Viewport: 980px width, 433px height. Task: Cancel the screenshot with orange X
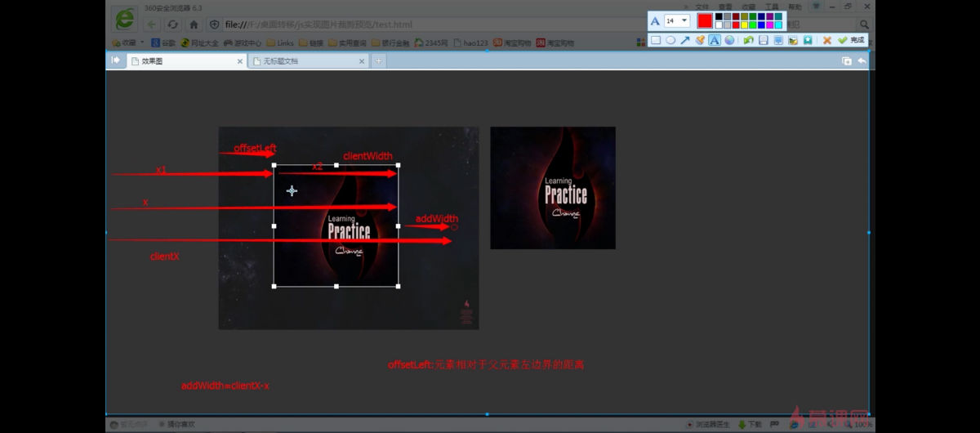click(827, 40)
